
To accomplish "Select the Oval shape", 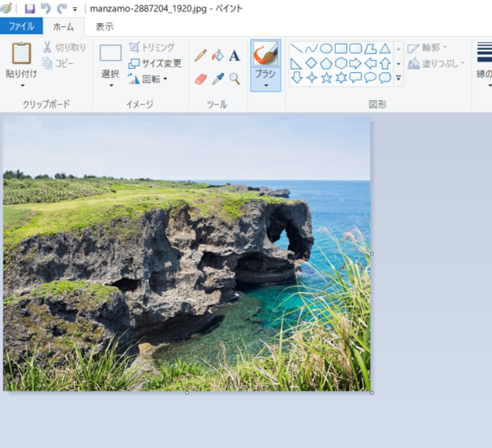I will (326, 48).
